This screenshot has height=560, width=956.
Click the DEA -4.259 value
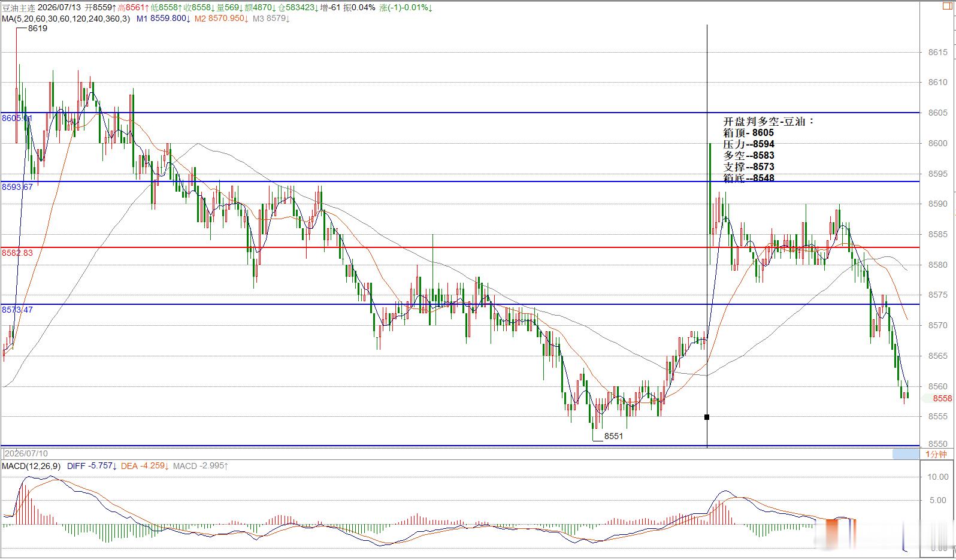pyautogui.click(x=145, y=465)
